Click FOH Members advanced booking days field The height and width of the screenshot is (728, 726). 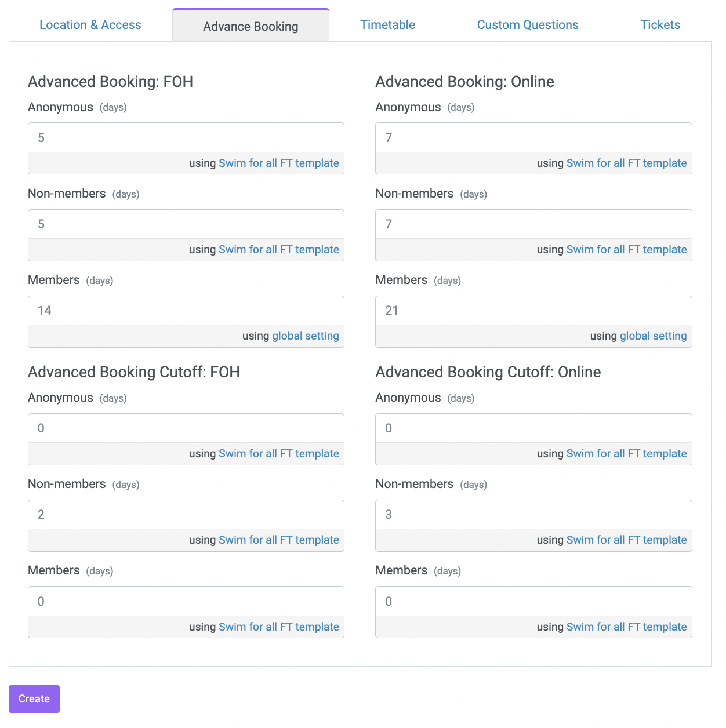(x=186, y=311)
